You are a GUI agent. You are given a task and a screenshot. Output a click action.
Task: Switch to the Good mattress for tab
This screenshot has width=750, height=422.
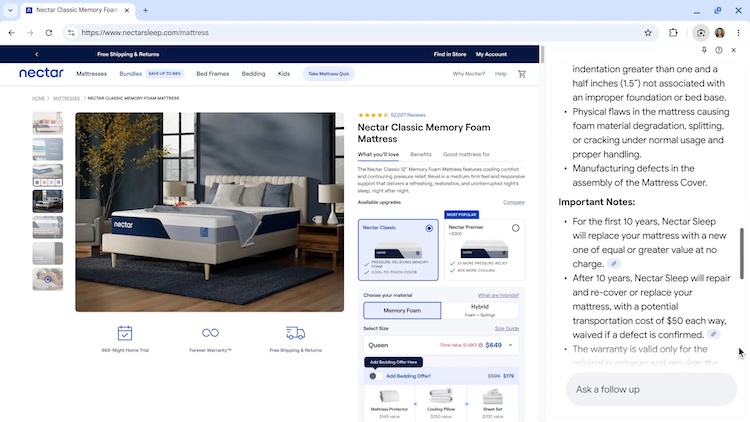[x=466, y=154]
